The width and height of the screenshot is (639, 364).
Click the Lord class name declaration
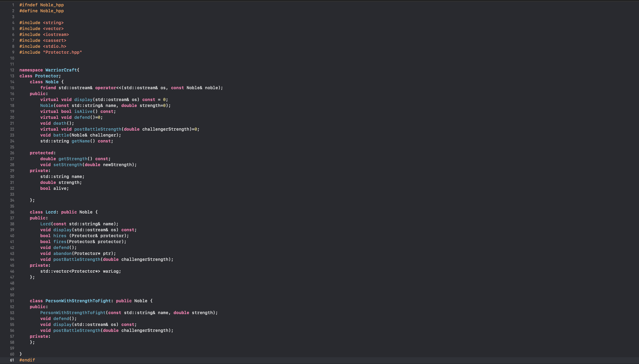(51, 212)
